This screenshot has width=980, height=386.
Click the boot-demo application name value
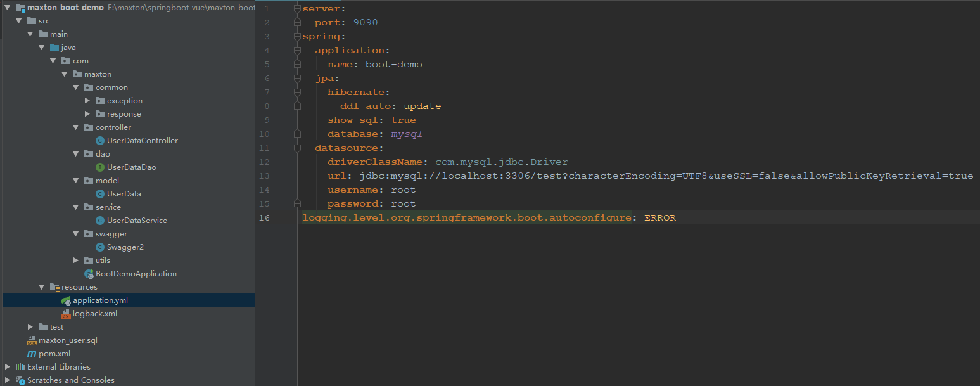coord(394,64)
